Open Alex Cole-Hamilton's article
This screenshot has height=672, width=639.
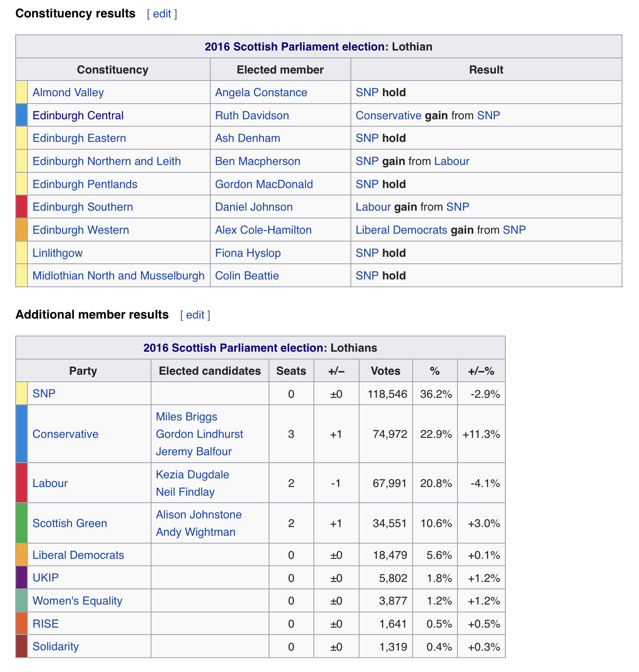(263, 230)
